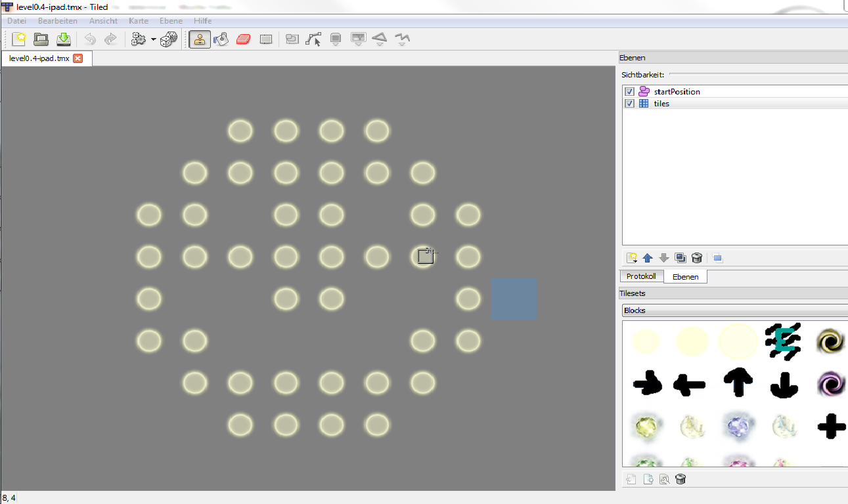Select the Stamp Brush tool
This screenshot has width=848, height=504.
pyautogui.click(x=200, y=39)
